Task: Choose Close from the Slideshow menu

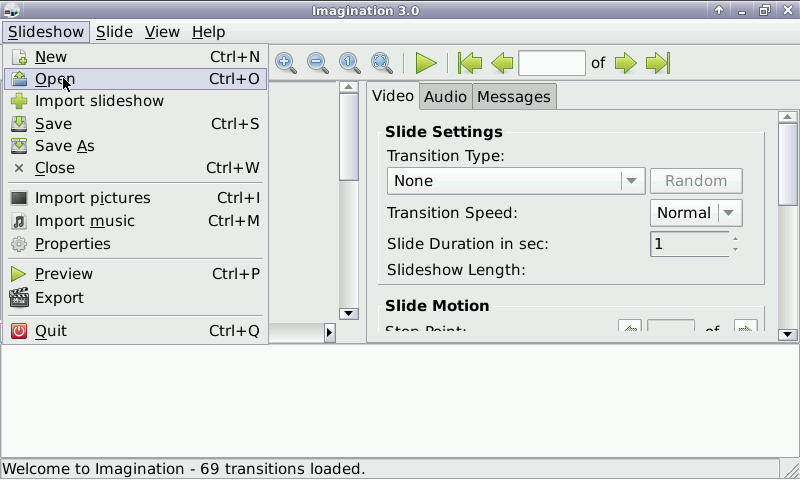Action: 135,168
